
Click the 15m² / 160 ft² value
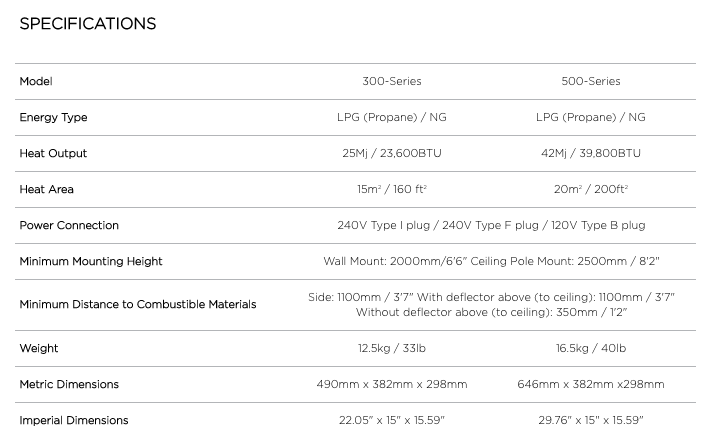click(x=391, y=189)
